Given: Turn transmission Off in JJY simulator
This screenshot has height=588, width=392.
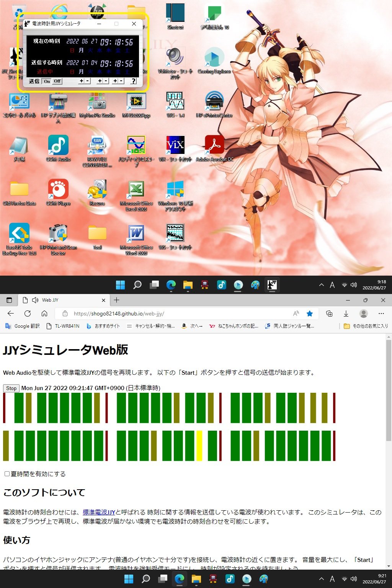Looking at the screenshot, I should (x=57, y=81).
